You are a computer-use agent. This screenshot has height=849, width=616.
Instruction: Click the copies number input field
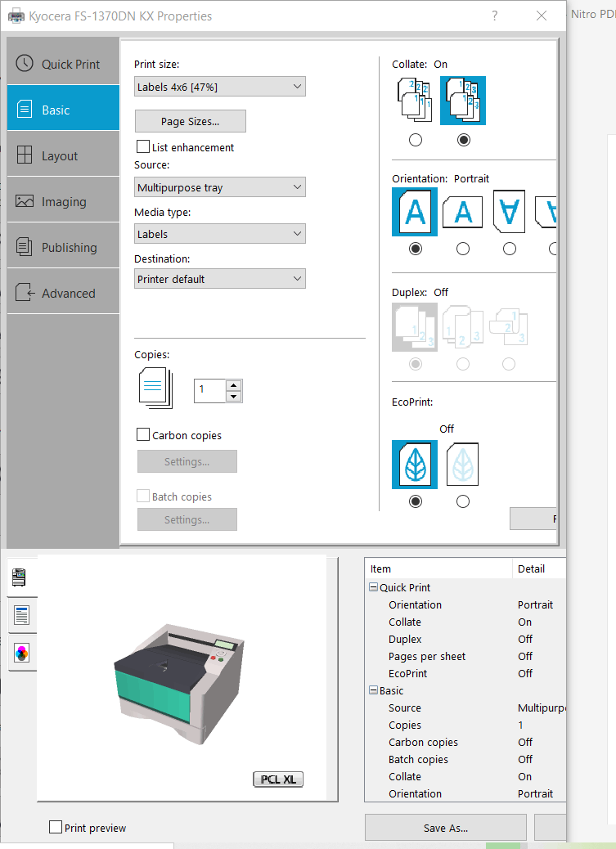[x=209, y=390]
